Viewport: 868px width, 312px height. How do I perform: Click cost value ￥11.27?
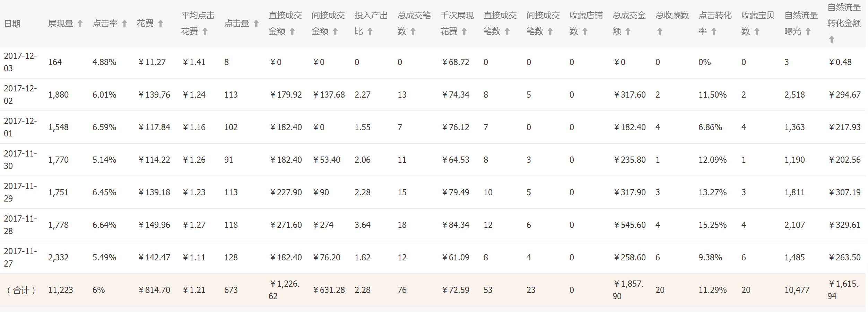[x=152, y=62]
